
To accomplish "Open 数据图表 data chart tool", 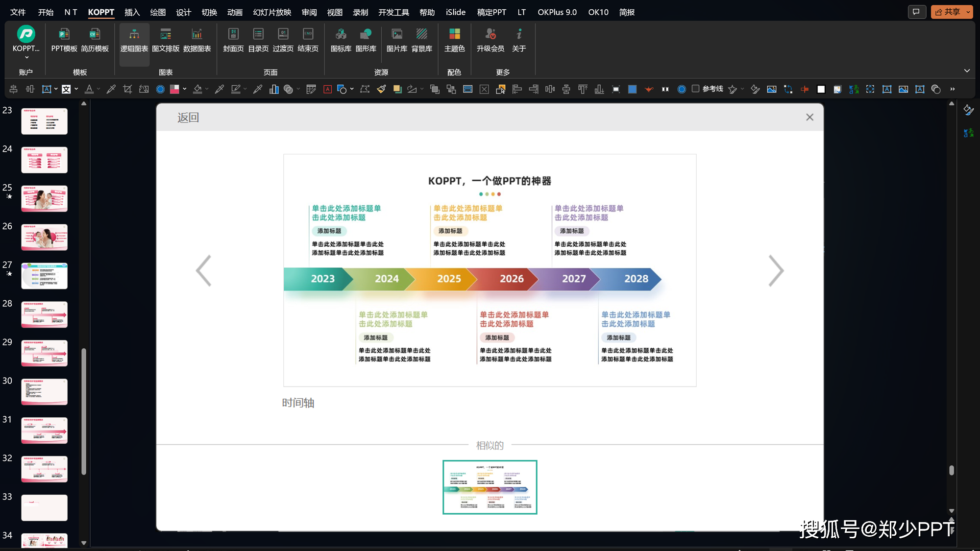I will 197,39.
